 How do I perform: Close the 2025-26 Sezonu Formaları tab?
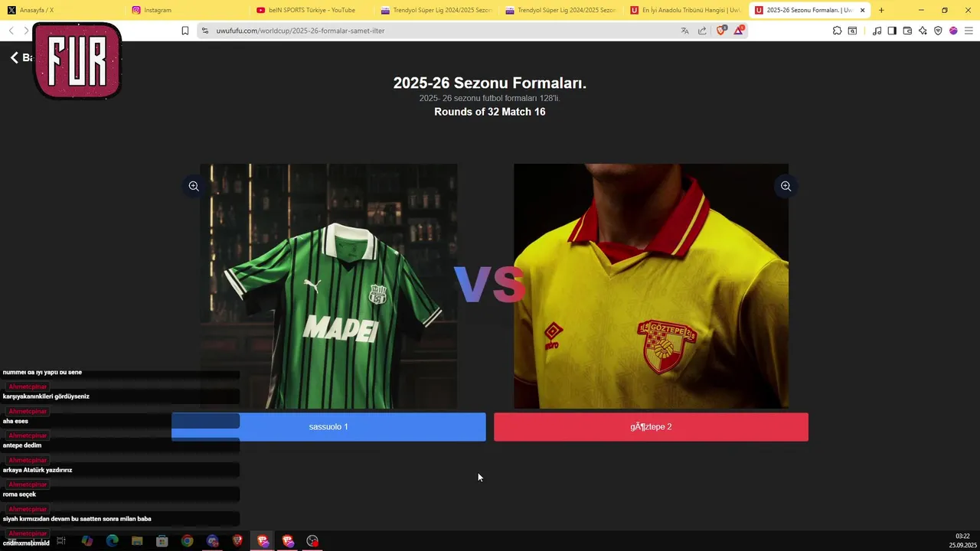[x=863, y=10]
